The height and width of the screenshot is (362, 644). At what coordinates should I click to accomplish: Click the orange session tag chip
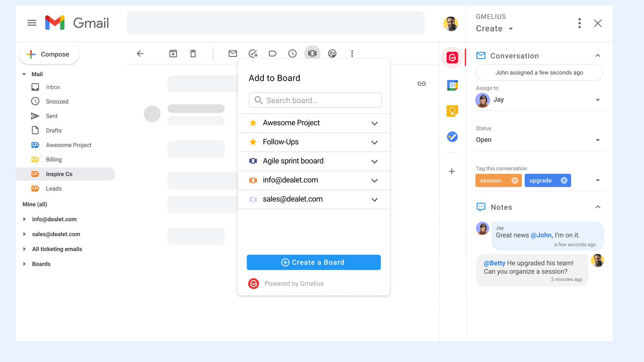(491, 181)
